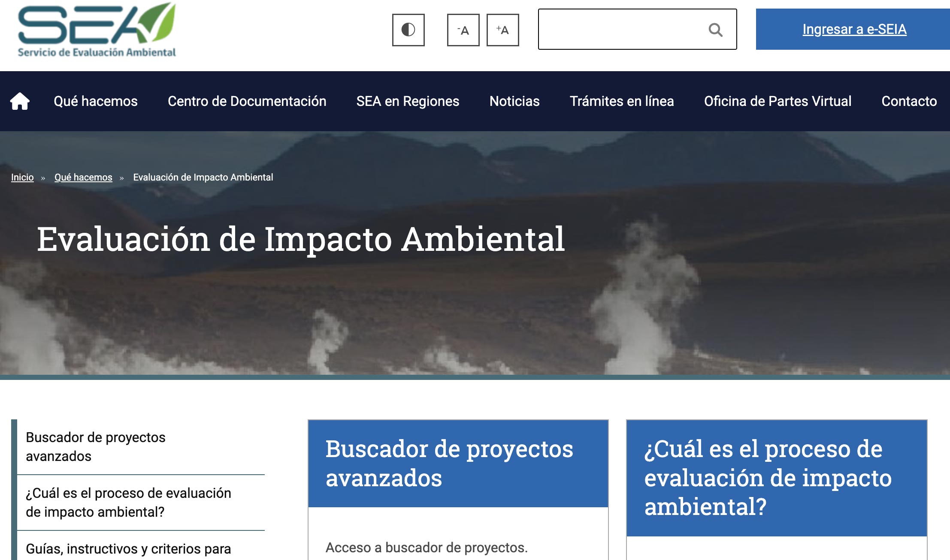Increase font size with +A button
Viewport: 950px width, 560px height.
point(502,30)
